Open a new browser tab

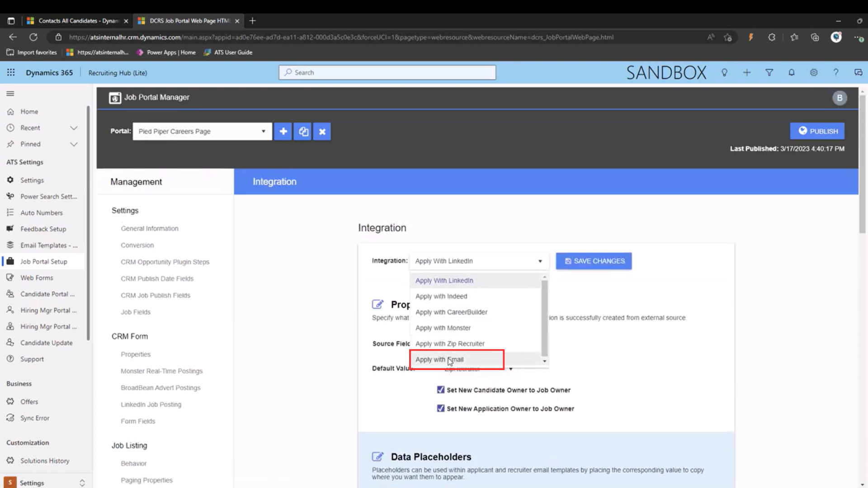point(252,21)
